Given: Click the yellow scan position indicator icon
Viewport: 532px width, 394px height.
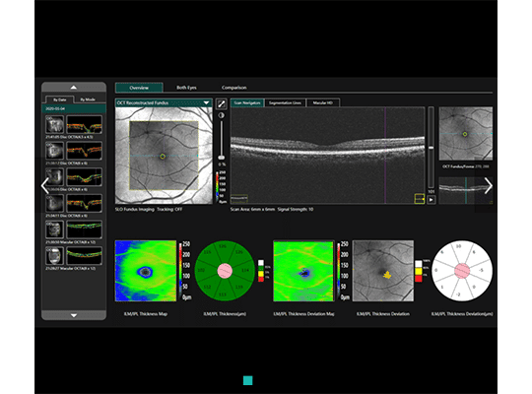Looking at the screenshot, I should [x=420, y=199].
